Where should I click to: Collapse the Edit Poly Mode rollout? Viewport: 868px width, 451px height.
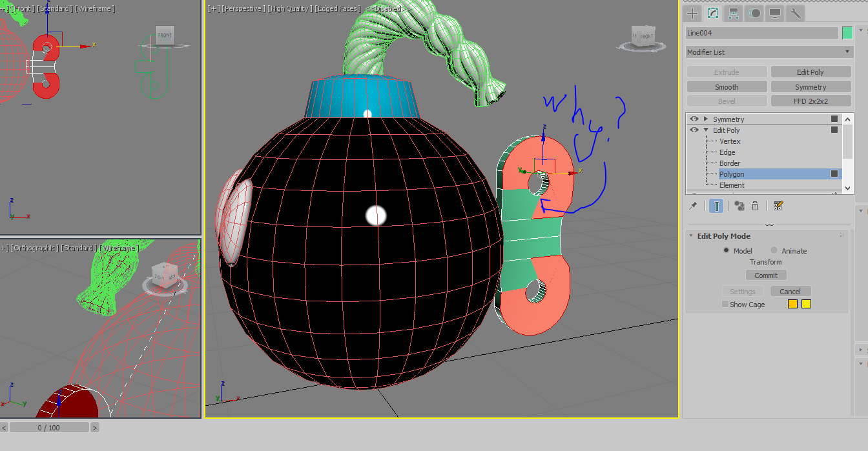point(691,236)
